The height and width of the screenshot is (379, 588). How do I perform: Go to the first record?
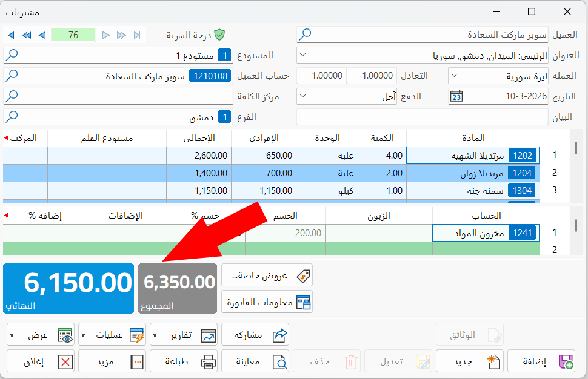point(11,35)
